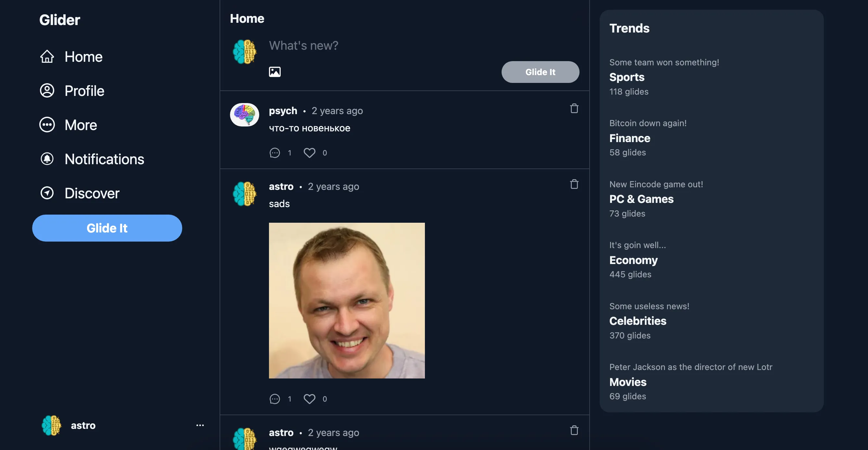Open comments on the psych glide
This screenshot has width=868, height=450.
click(274, 153)
